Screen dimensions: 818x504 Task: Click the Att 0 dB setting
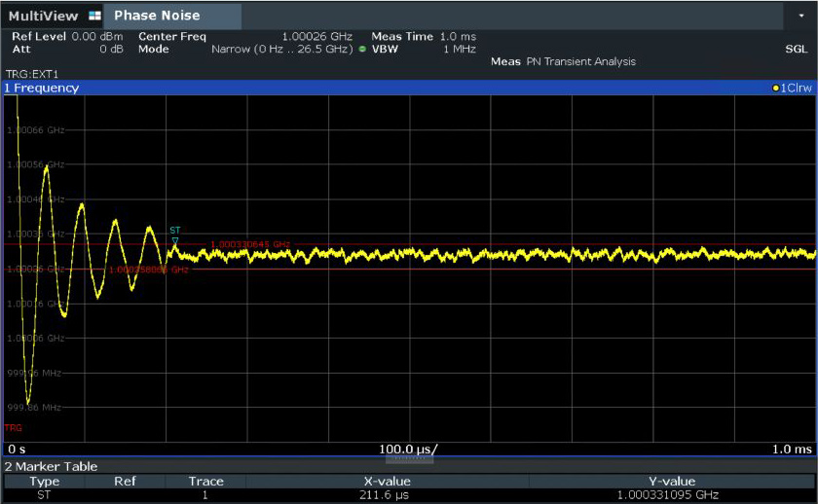(66, 48)
